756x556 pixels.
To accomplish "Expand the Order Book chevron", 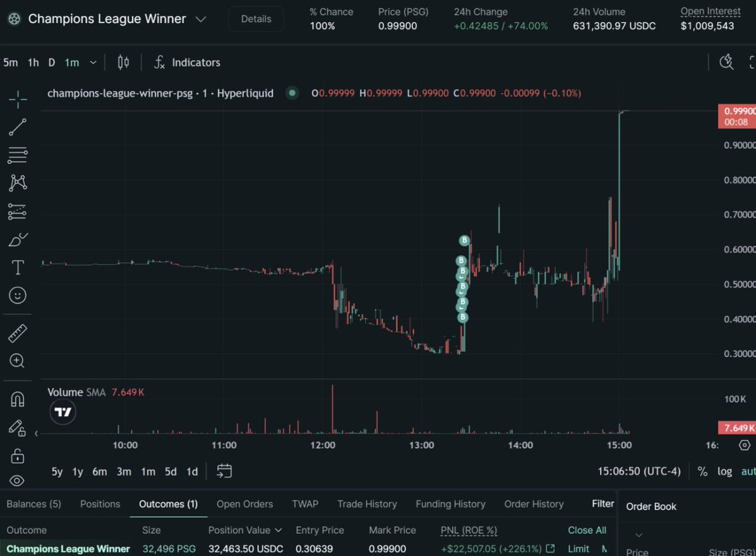I will click(x=639, y=535).
